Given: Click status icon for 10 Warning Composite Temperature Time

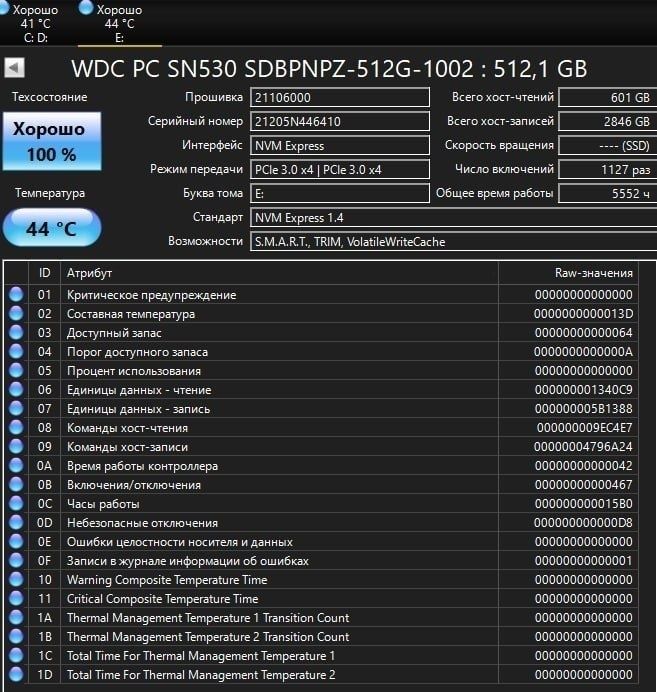Looking at the screenshot, I should click(16, 579).
